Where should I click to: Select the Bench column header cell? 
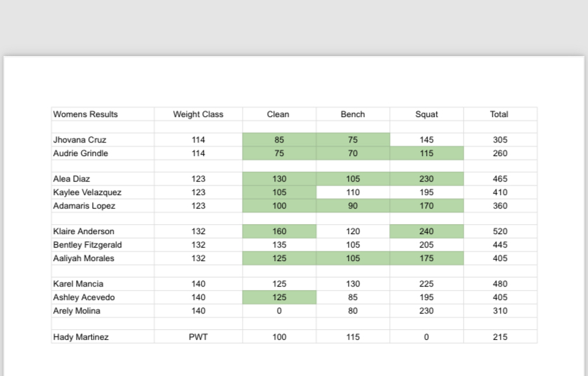(x=353, y=114)
